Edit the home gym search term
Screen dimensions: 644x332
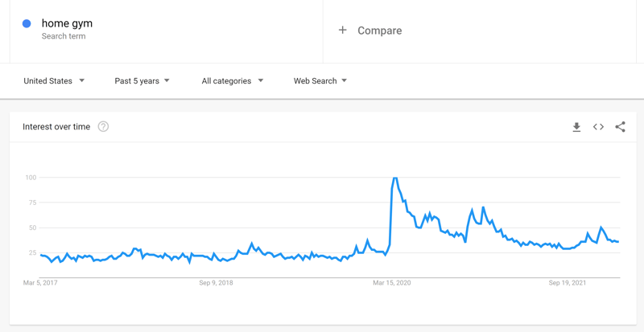pos(67,24)
